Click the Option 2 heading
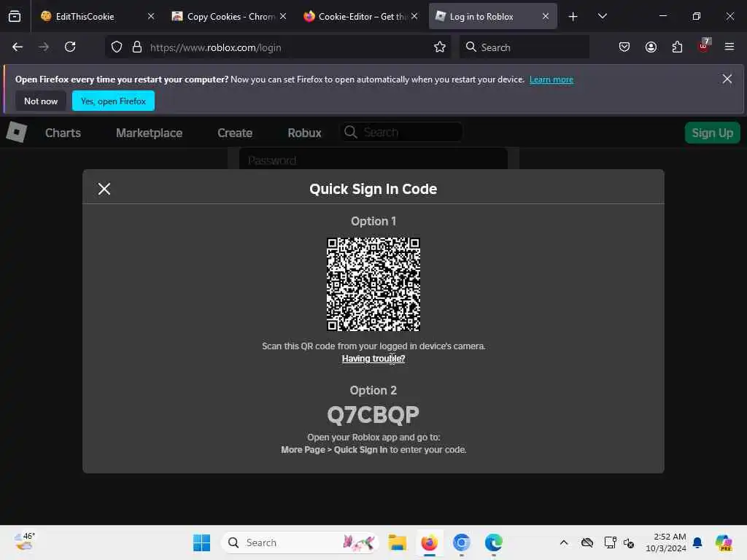 click(373, 390)
